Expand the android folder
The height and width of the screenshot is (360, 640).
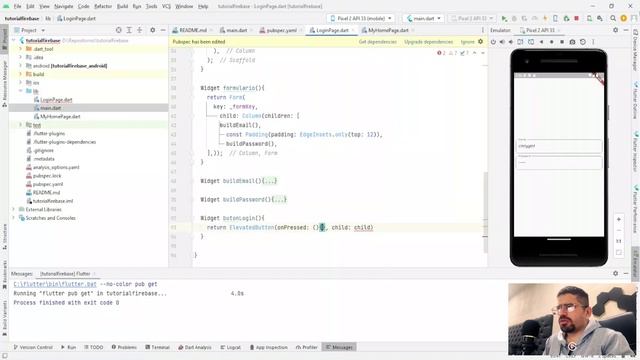pyautogui.click(x=20, y=66)
